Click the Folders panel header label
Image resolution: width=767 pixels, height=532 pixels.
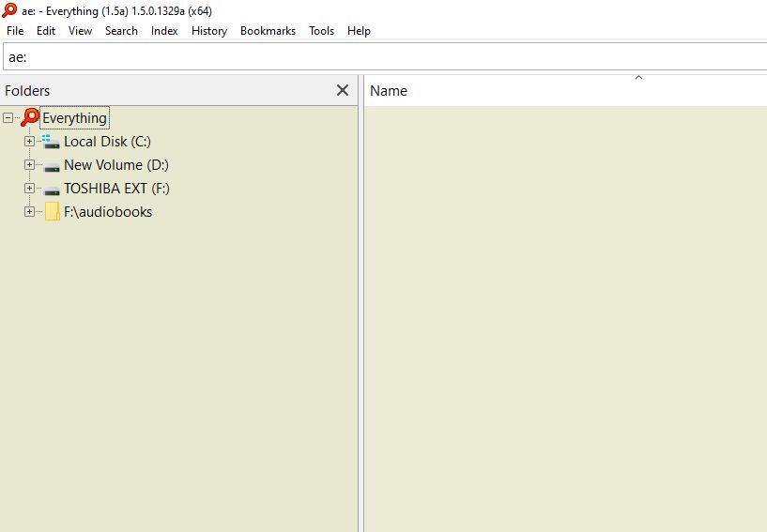coord(27,90)
